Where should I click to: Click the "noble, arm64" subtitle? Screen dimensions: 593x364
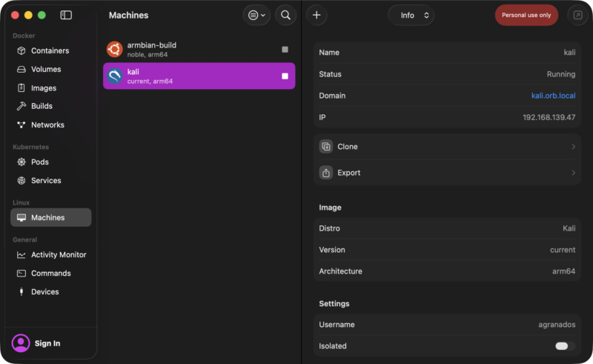click(x=147, y=55)
